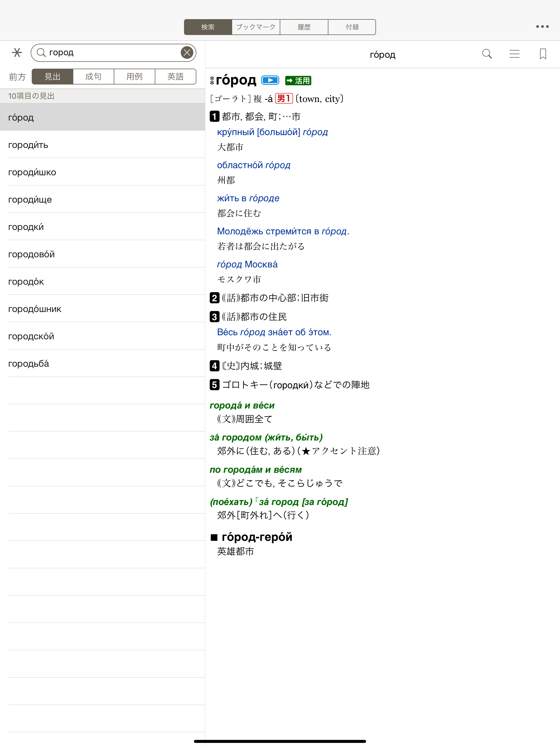Open in-entry search magnifier icon

(x=487, y=54)
